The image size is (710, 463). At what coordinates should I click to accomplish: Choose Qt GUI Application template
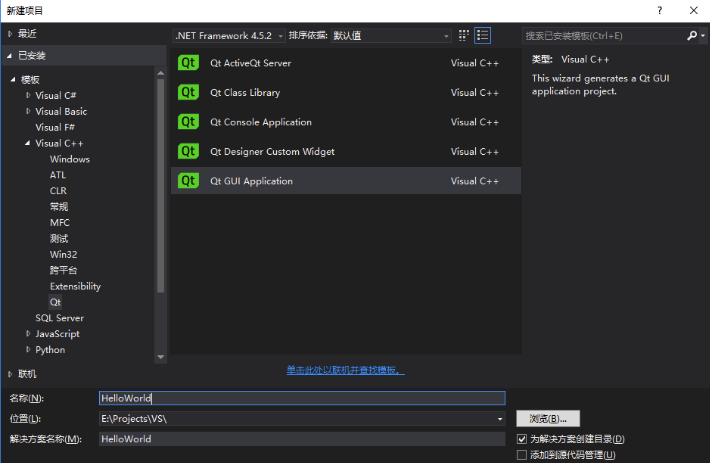[x=346, y=181]
